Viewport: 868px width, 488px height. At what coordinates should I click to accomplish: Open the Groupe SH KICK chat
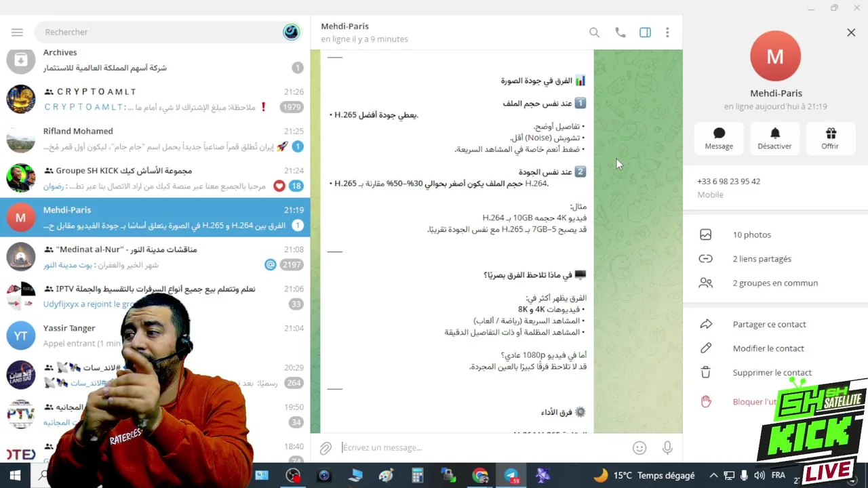[155, 178]
